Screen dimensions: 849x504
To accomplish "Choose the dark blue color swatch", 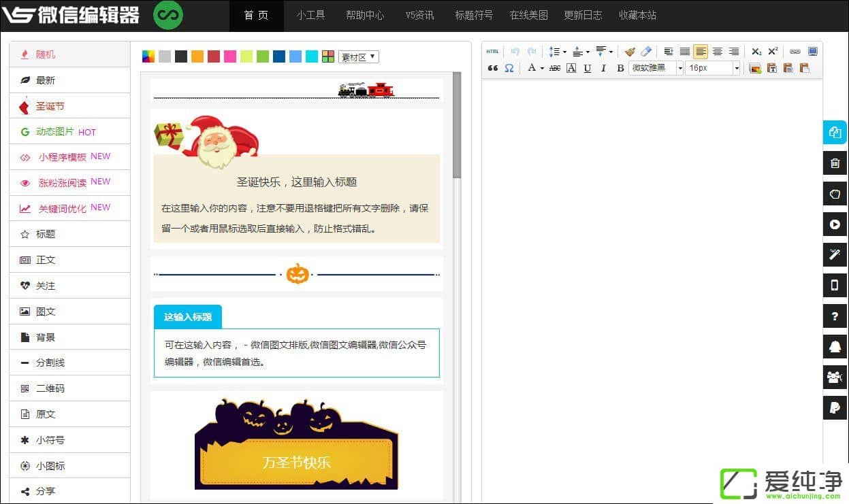I will tap(279, 57).
